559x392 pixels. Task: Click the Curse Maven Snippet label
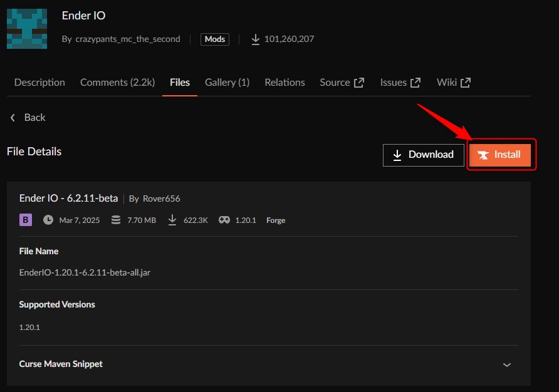(61, 364)
